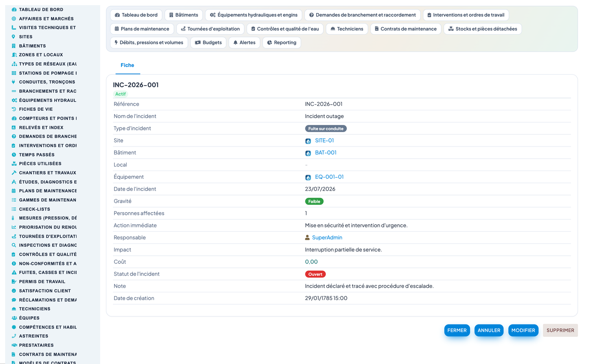This screenshot has height=364, width=589.
Task: Open Pièces utilisées in sidebar
Action: click(40, 164)
